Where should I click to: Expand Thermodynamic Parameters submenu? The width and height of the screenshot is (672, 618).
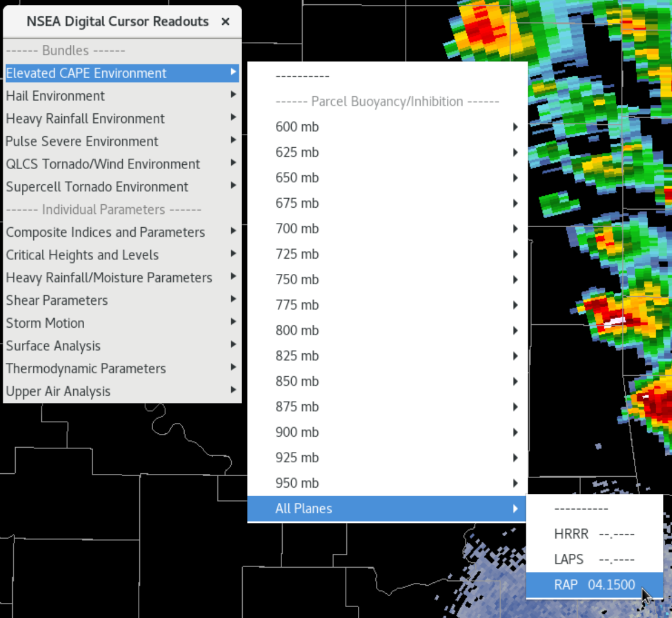point(122,368)
